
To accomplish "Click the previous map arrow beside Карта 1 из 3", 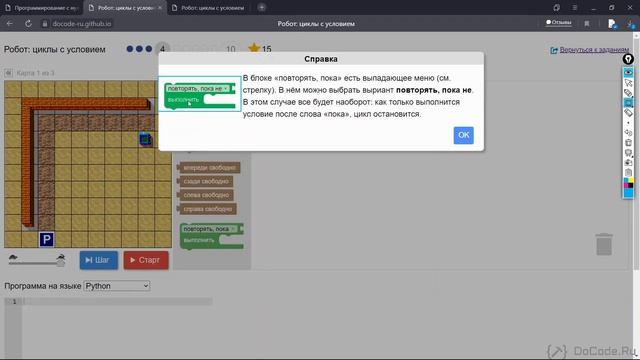I will point(9,73).
